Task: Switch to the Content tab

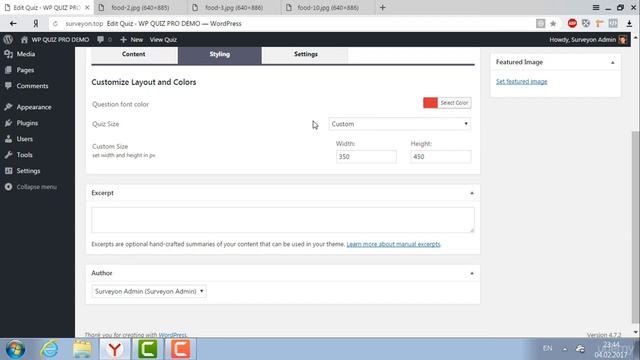Action: coord(134,54)
